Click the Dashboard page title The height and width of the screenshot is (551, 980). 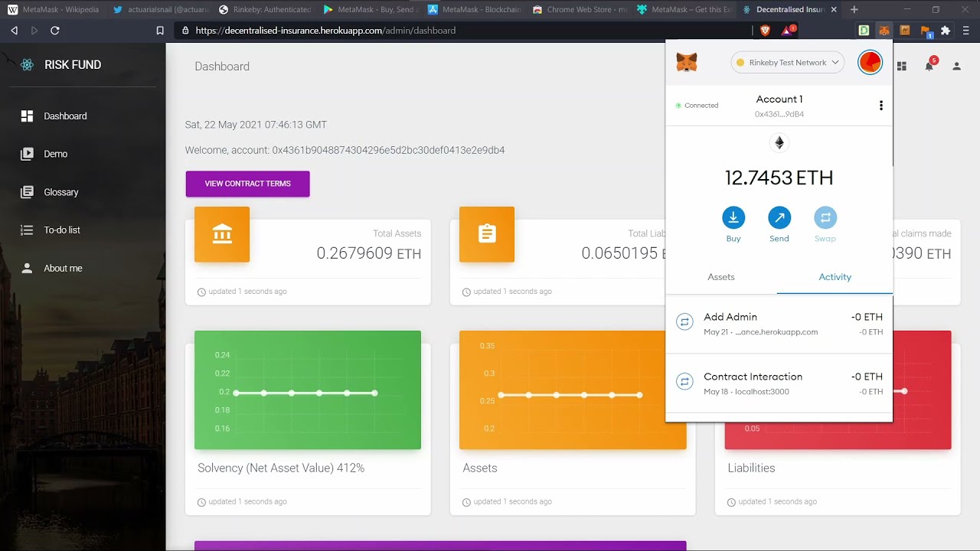coord(222,67)
